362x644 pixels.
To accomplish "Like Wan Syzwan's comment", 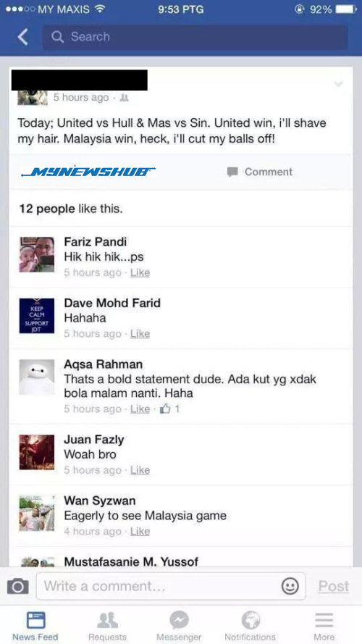I will [x=140, y=532].
